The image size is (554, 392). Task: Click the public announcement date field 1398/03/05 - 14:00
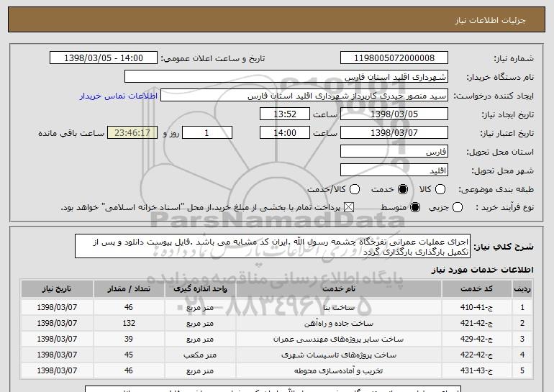104,58
